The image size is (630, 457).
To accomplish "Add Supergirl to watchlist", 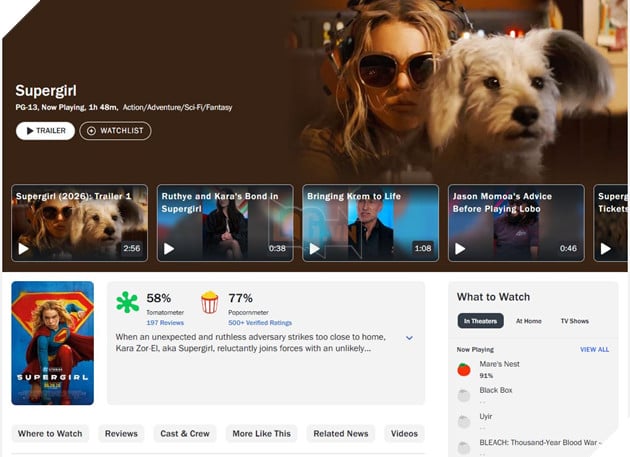I will [x=115, y=131].
